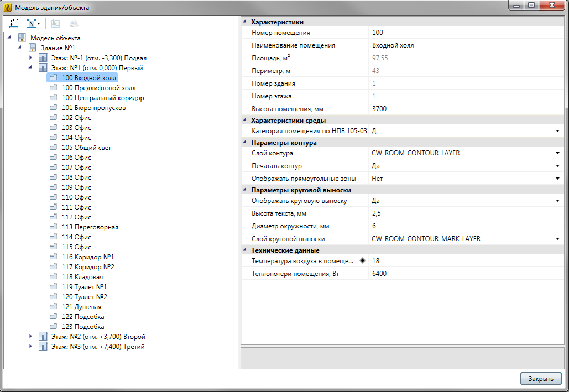Collapse Этаж №1 Первый floor

[30, 67]
